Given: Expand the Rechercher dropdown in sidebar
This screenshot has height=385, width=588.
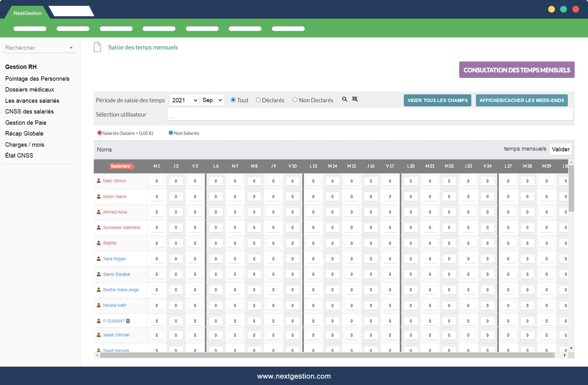Looking at the screenshot, I should tap(71, 48).
